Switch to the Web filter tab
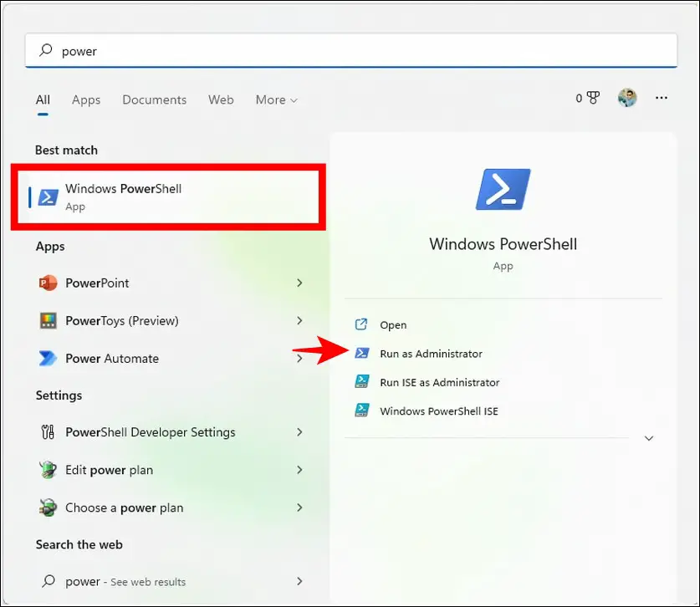The width and height of the screenshot is (700, 607). click(x=221, y=99)
